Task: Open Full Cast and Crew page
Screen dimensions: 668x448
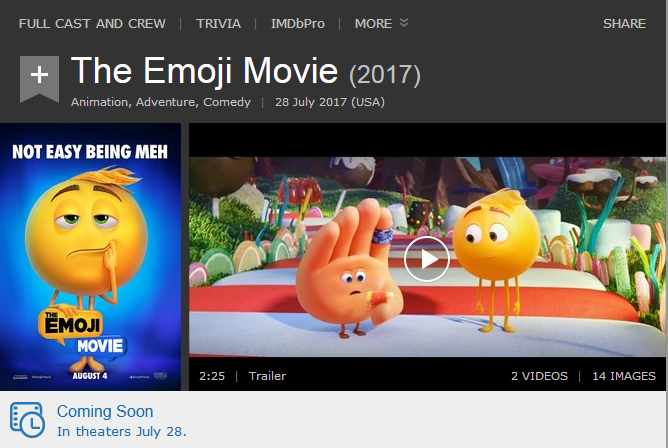Action: (92, 23)
